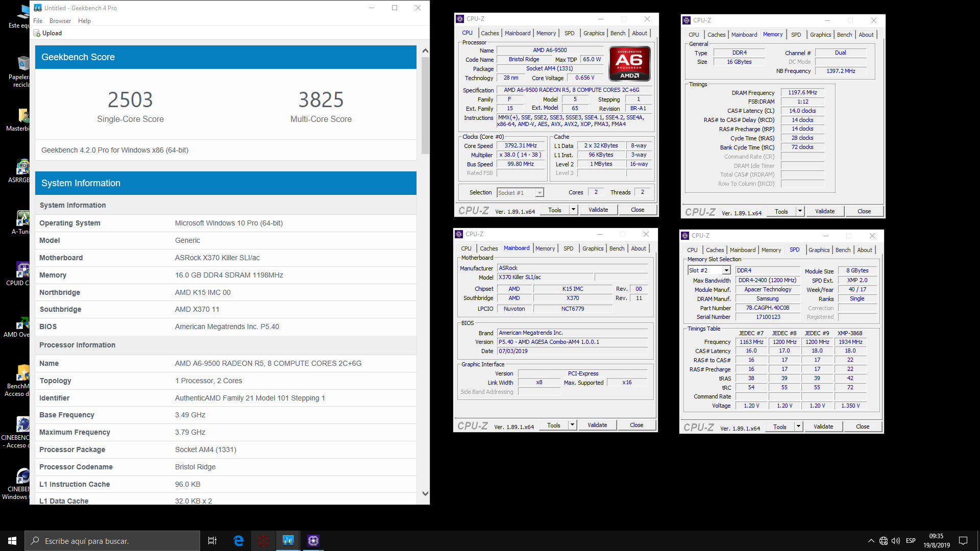Open Task View from the taskbar
This screenshot has height=551, width=980.
[212, 541]
